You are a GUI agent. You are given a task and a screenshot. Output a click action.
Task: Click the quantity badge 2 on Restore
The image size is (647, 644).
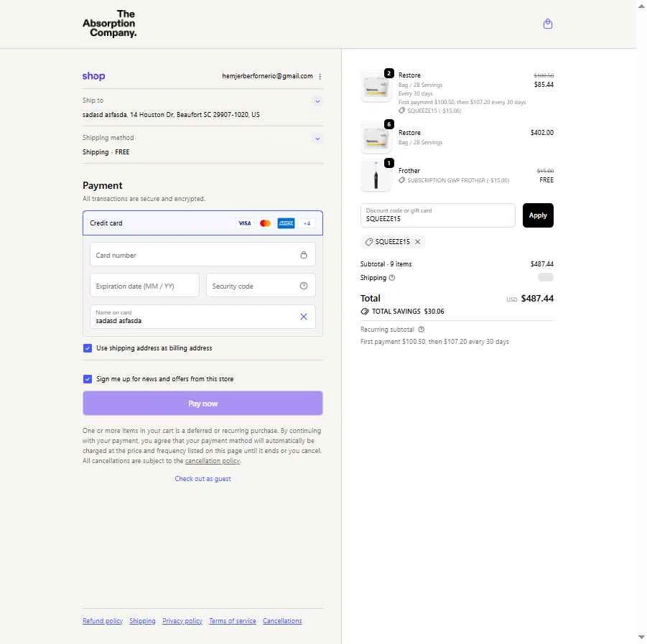pyautogui.click(x=388, y=73)
